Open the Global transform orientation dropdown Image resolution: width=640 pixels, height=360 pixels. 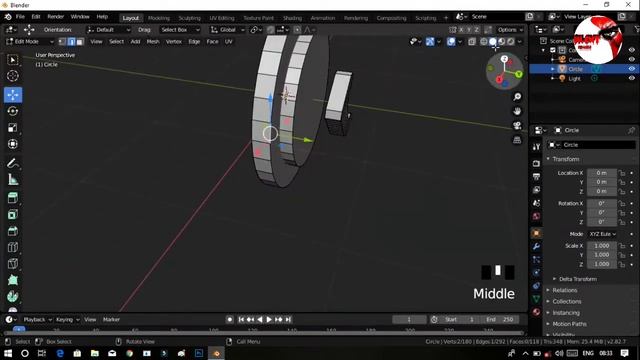click(x=227, y=30)
